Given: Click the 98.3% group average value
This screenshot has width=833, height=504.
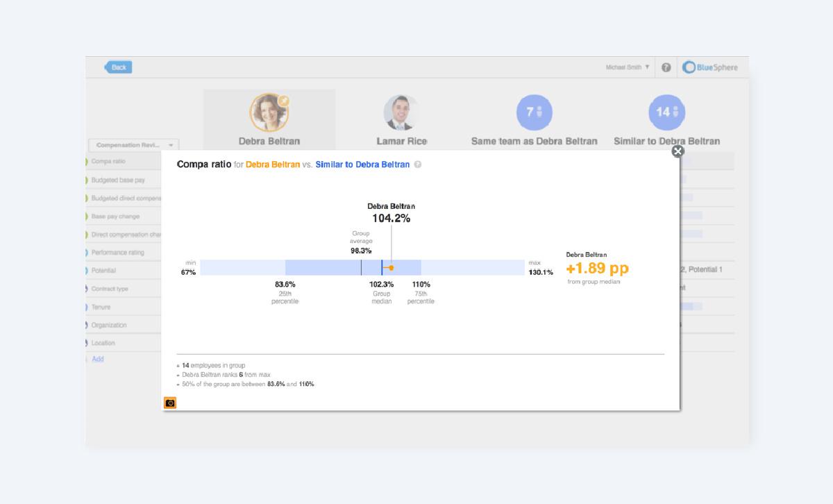Looking at the screenshot, I should pos(361,251).
